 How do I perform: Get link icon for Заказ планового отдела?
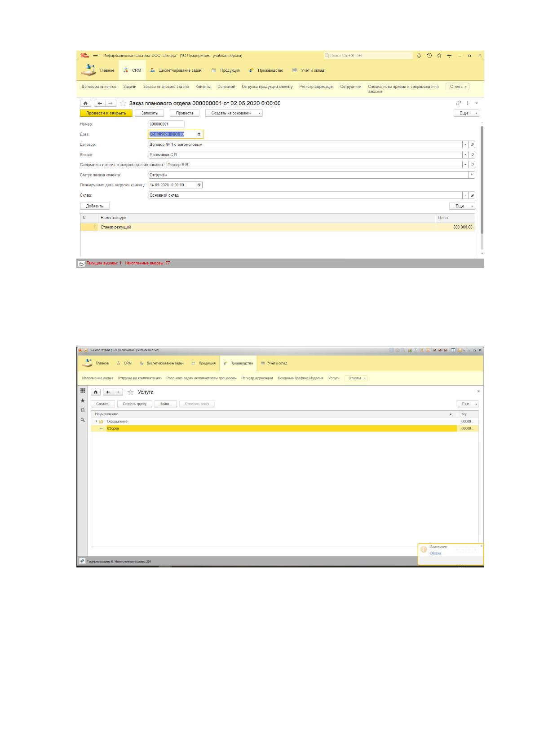coord(459,103)
